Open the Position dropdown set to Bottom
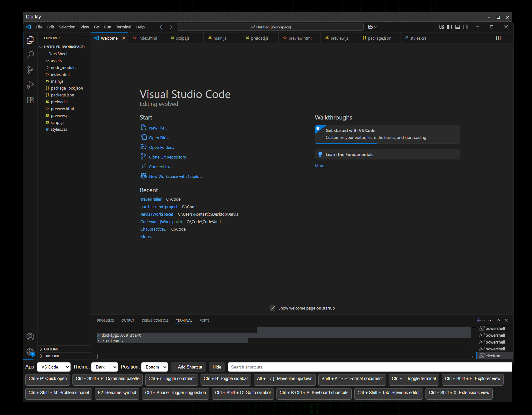The width and height of the screenshot is (532, 415). (x=154, y=367)
